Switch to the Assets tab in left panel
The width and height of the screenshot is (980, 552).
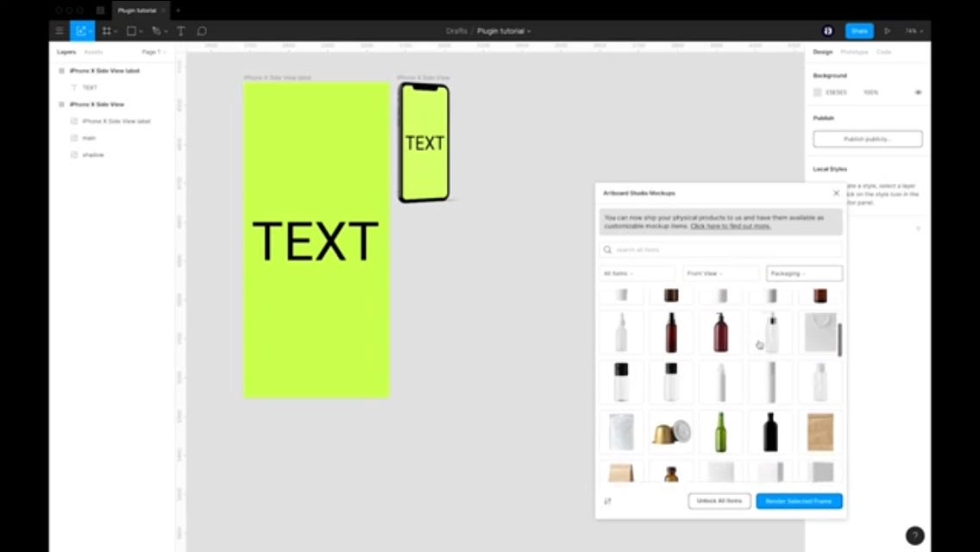coord(93,52)
